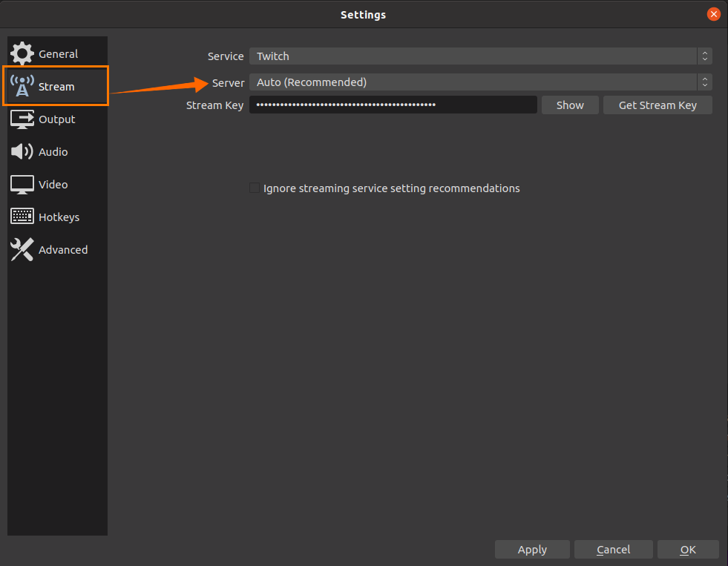The image size is (728, 566).
Task: Click the Output monitor icon
Action: click(22, 119)
